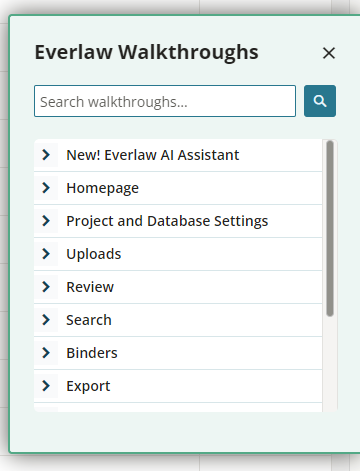The width and height of the screenshot is (360, 471).
Task: Select the Export walkthrough label
Action: click(x=88, y=386)
